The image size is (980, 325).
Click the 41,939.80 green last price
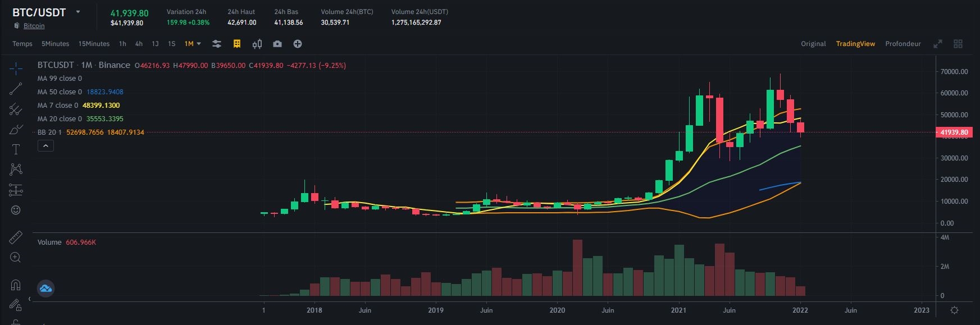129,13
